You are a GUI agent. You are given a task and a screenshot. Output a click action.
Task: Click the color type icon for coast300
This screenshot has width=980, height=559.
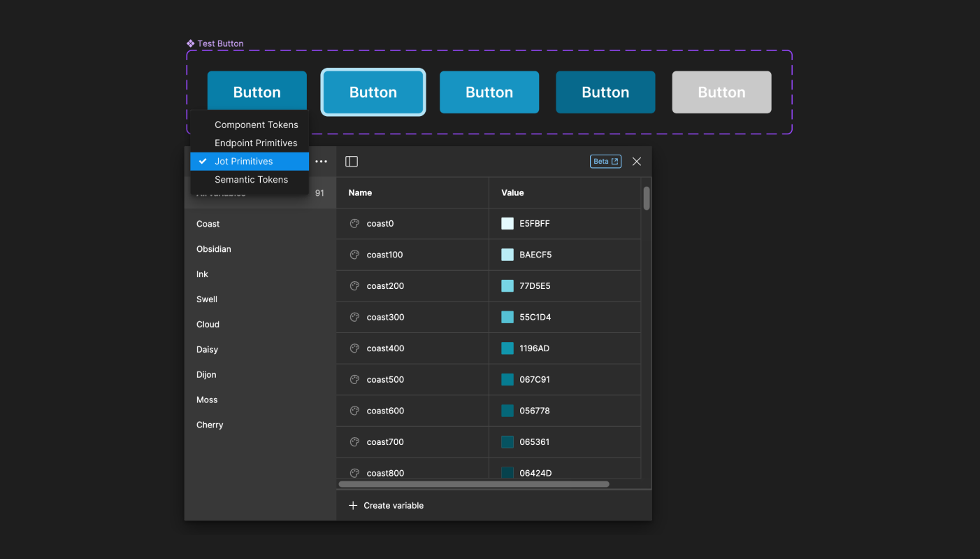pyautogui.click(x=354, y=317)
